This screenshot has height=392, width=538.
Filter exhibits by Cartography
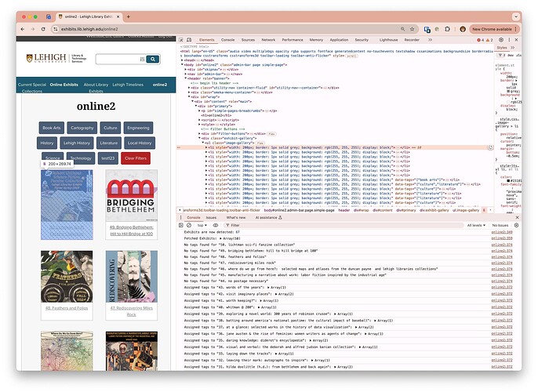tap(82, 128)
